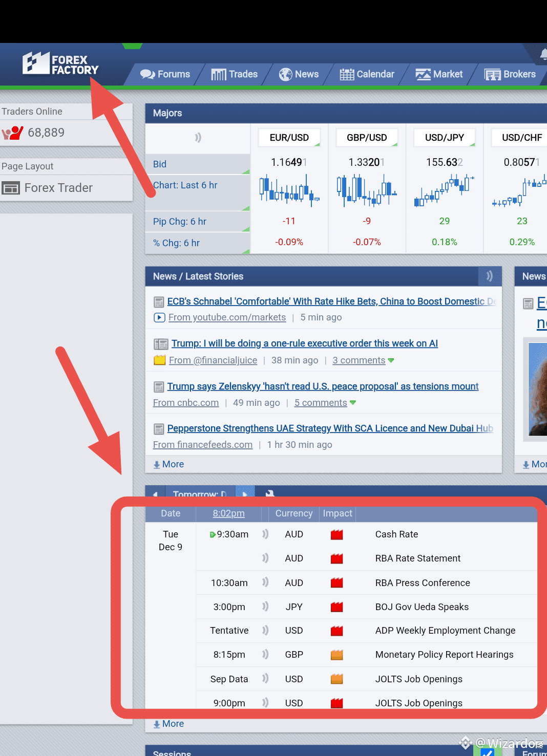Go to the previous calendar day arrow
Viewport: 547px width, 756px height.
click(155, 494)
